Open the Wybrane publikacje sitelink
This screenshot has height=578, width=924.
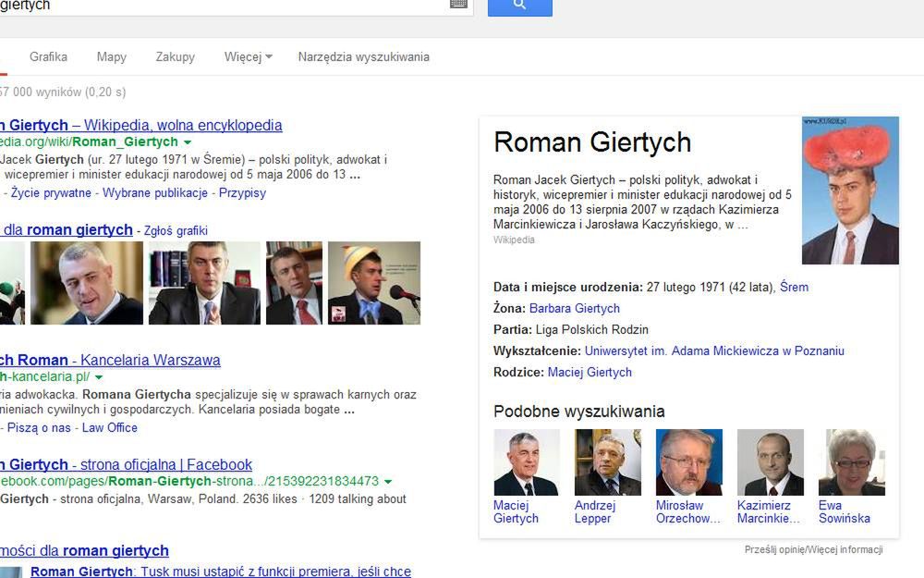[155, 193]
